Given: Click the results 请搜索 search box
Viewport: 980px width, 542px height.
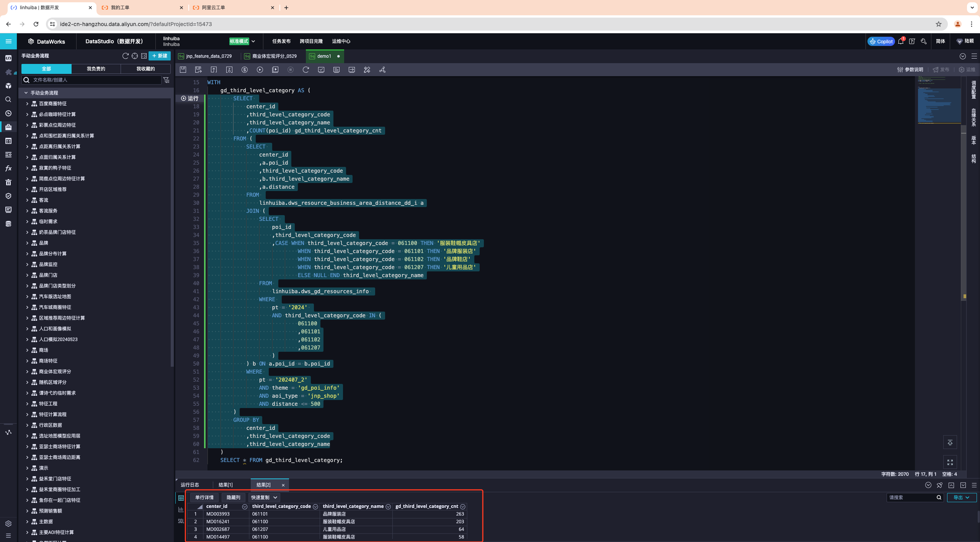Looking at the screenshot, I should pyautogui.click(x=915, y=497).
